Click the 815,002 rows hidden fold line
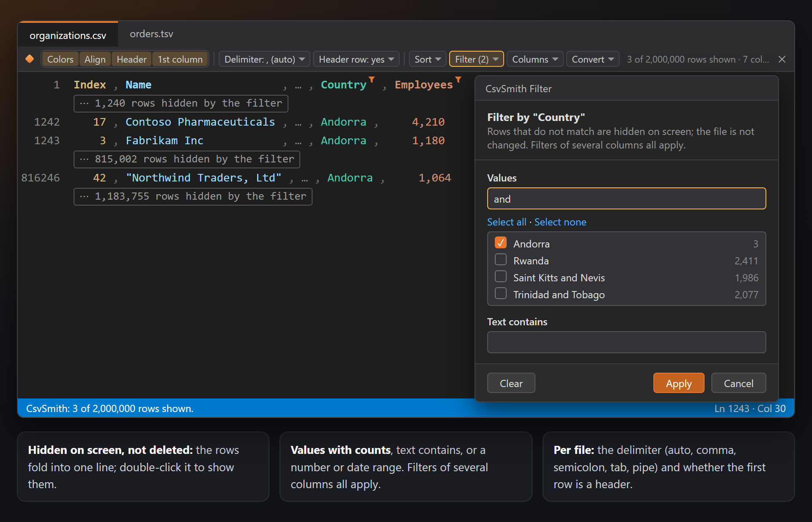The height and width of the screenshot is (522, 812). [187, 159]
